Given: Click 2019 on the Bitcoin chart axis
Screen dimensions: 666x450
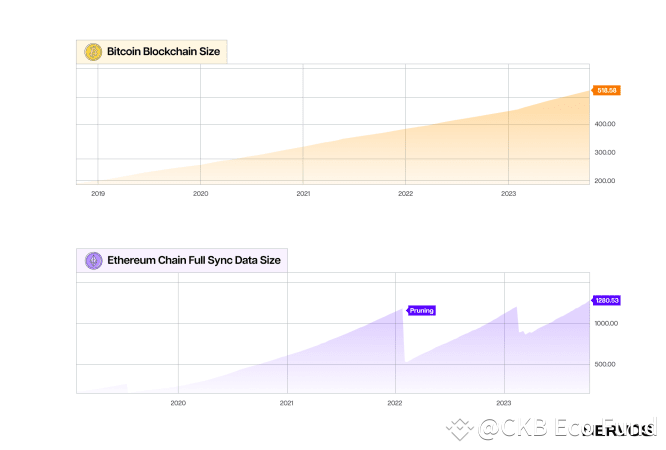Looking at the screenshot, I should coord(98,193).
